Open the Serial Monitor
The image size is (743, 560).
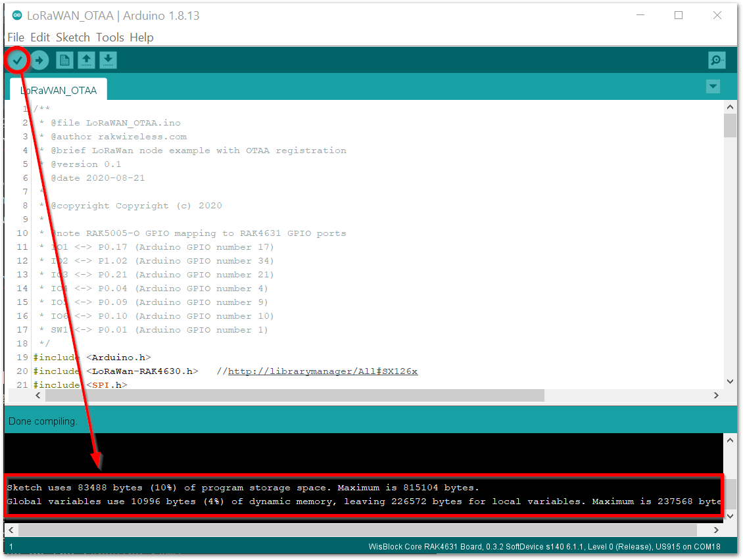[x=717, y=60]
